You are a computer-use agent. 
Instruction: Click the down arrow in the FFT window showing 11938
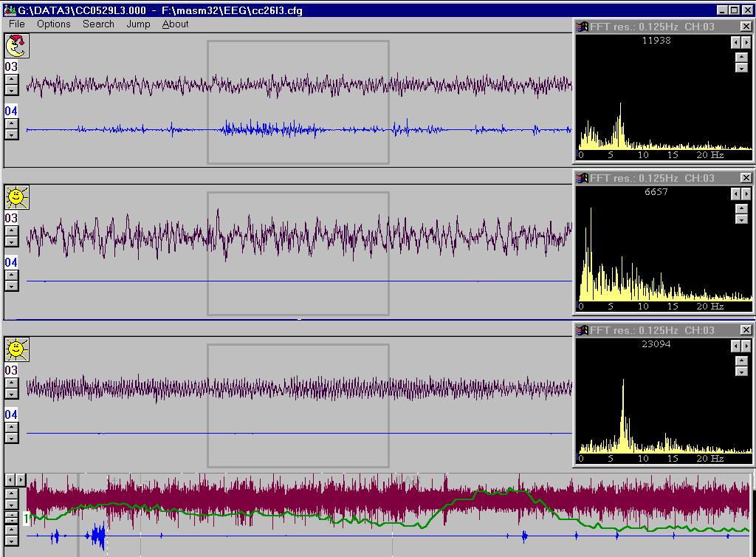point(741,68)
